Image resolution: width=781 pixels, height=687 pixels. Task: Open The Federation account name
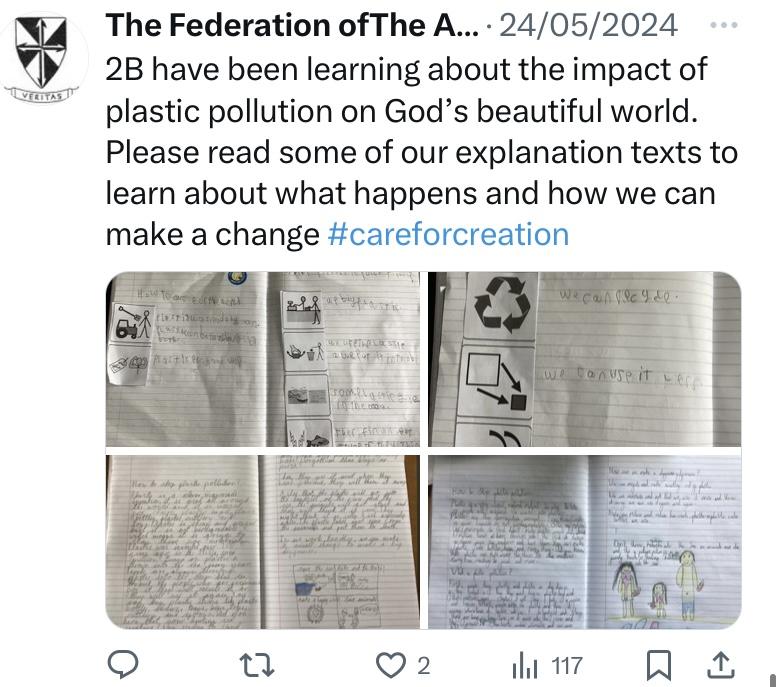point(292,25)
